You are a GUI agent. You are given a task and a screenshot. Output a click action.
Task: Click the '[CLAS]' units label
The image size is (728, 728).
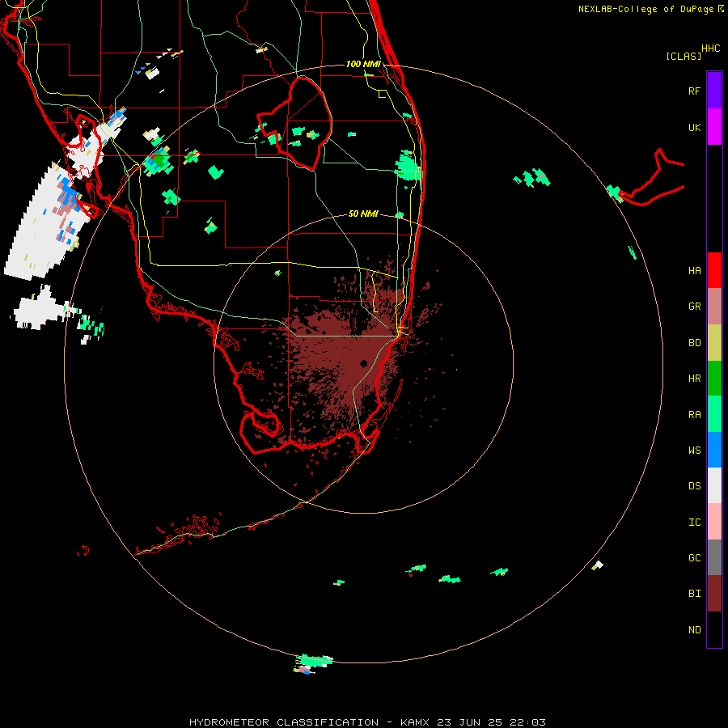tap(684, 56)
